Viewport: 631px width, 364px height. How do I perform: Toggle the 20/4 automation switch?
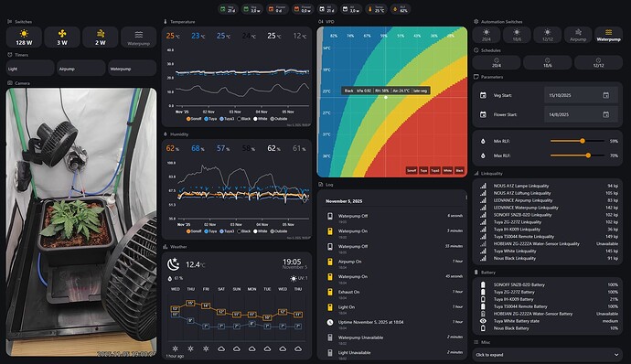(x=487, y=35)
